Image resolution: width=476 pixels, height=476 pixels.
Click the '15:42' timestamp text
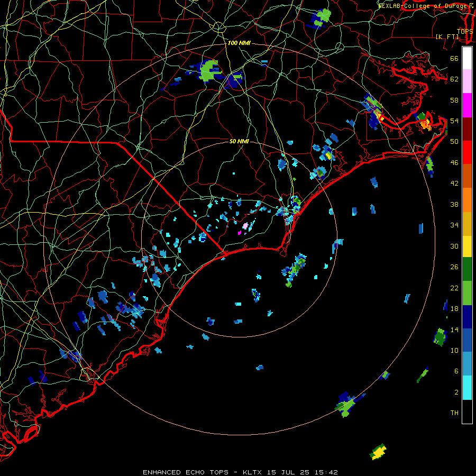(x=325, y=472)
